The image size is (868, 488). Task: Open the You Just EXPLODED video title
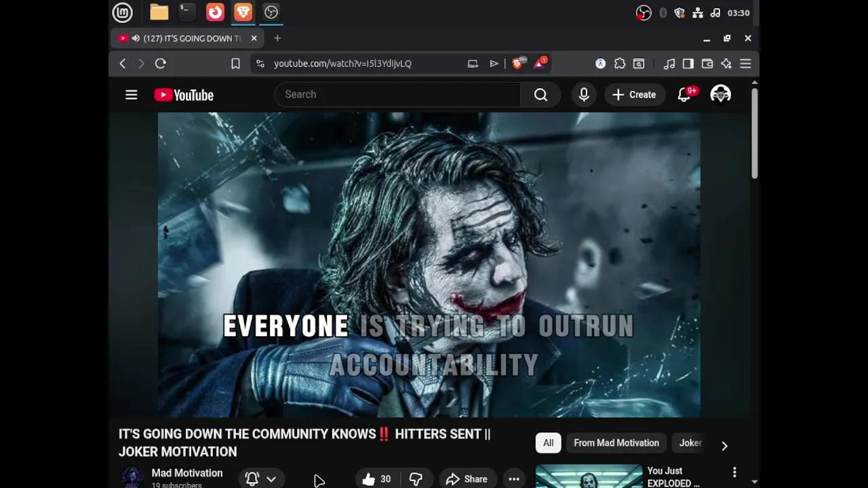673,476
